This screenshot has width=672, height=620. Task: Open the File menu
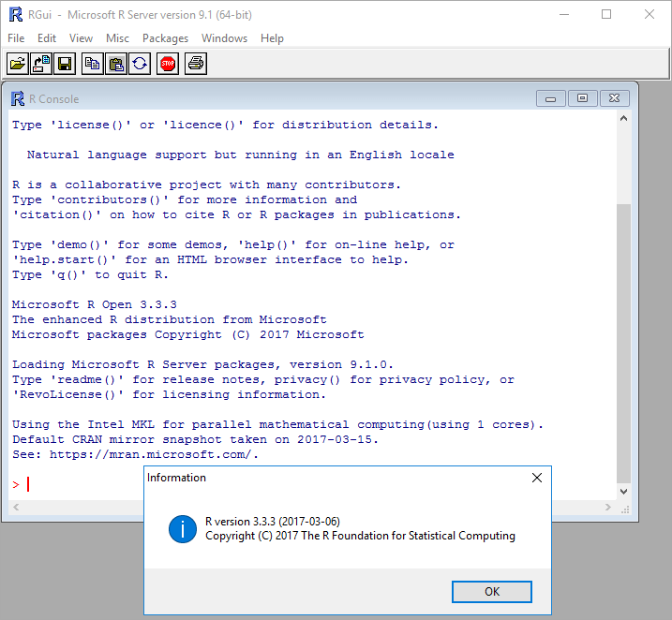16,38
